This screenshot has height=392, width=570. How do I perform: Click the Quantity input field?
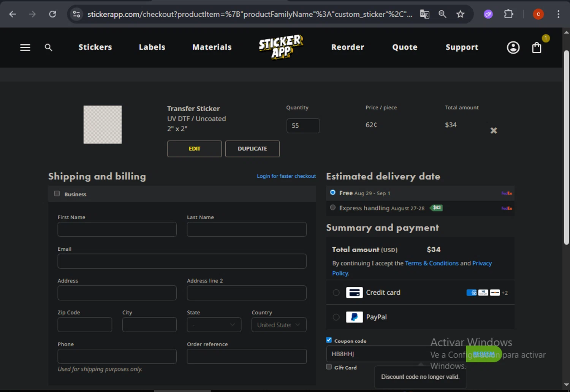point(303,126)
